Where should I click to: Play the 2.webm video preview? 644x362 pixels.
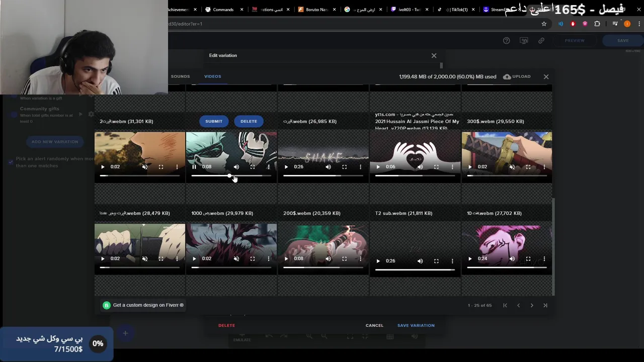(103, 167)
